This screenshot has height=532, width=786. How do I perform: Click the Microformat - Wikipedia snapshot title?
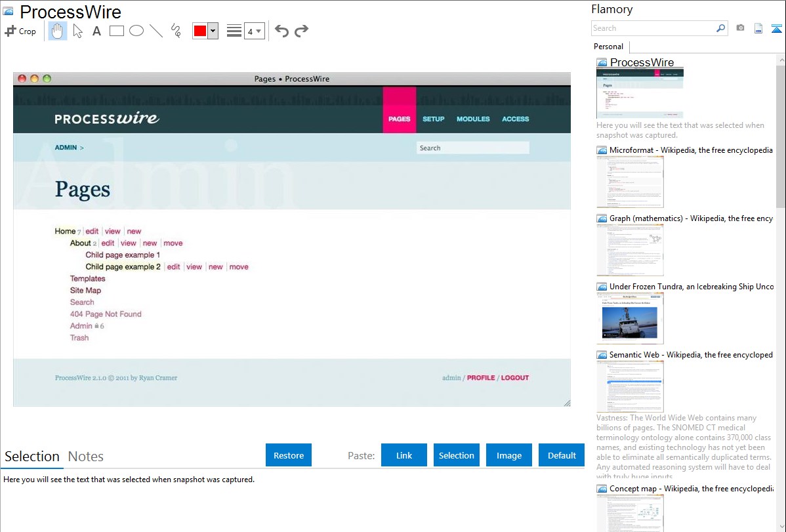pyautogui.click(x=691, y=150)
